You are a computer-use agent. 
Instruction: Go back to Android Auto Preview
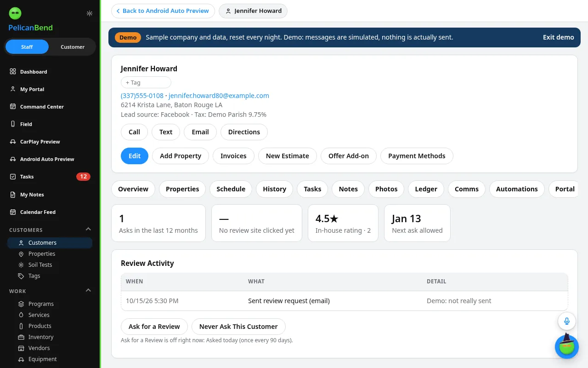(x=163, y=11)
